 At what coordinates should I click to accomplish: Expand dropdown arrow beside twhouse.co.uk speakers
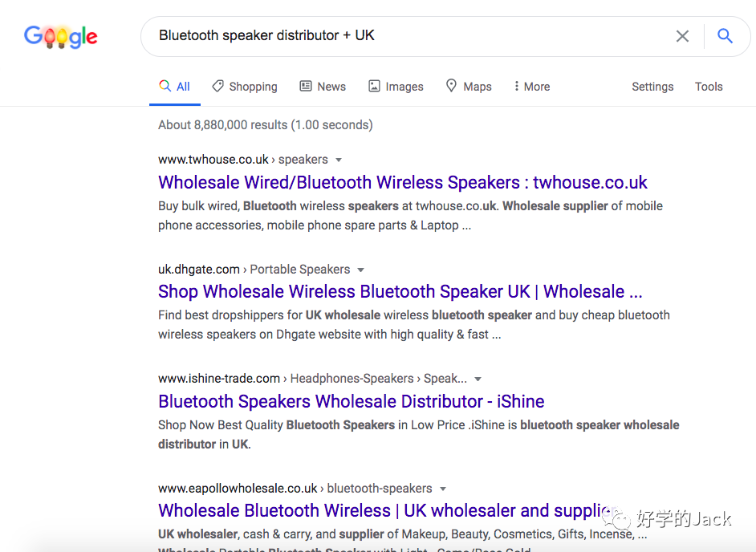(x=339, y=160)
